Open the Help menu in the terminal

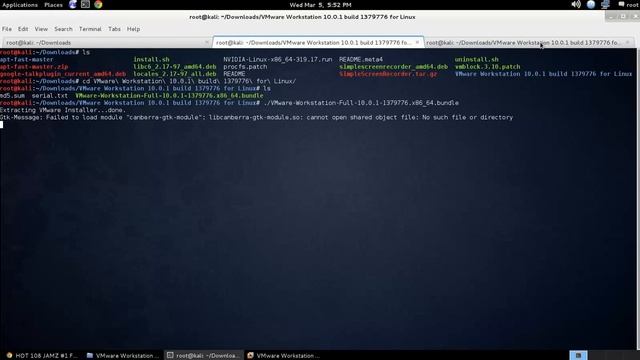point(133,29)
